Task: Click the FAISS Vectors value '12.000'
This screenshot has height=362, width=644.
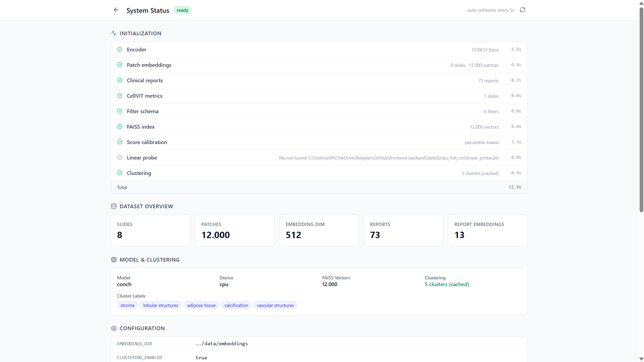Action: (x=330, y=284)
